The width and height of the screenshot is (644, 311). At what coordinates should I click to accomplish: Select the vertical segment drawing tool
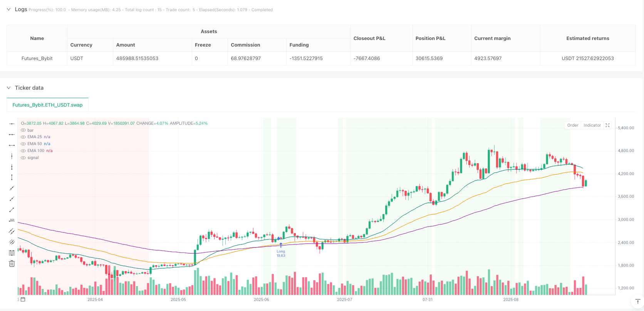tap(12, 177)
